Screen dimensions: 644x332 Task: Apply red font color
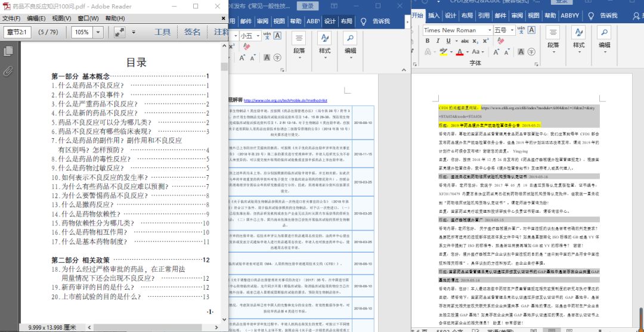460,52
